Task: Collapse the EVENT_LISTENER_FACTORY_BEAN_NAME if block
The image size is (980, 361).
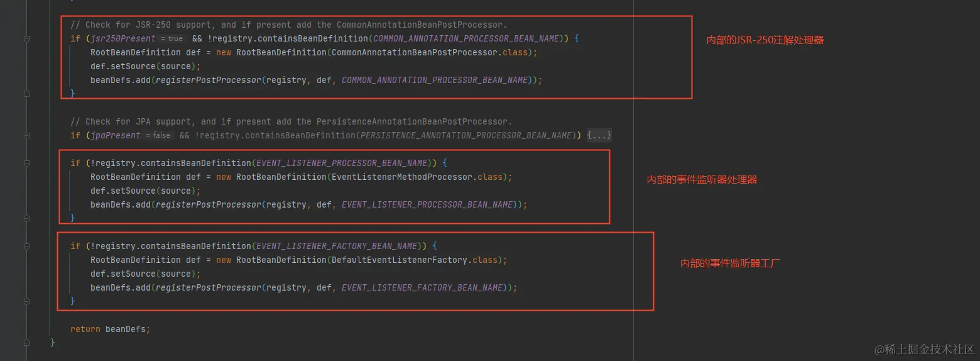Action: pos(26,246)
